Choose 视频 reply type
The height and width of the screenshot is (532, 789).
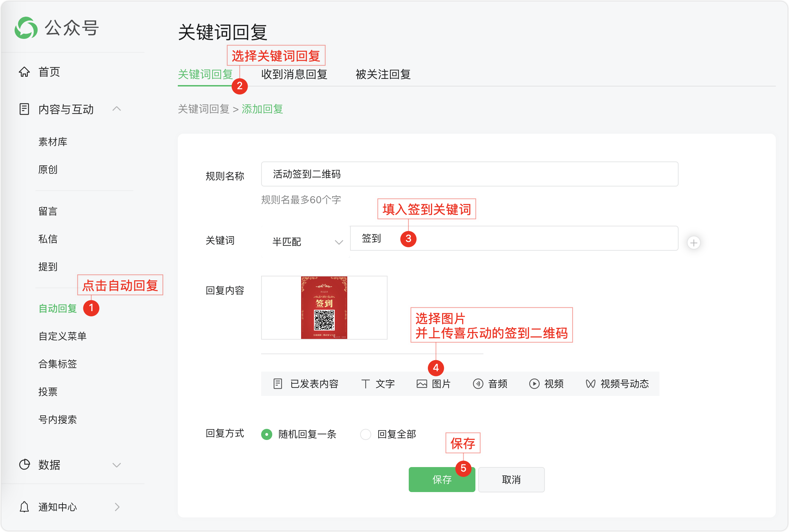546,384
